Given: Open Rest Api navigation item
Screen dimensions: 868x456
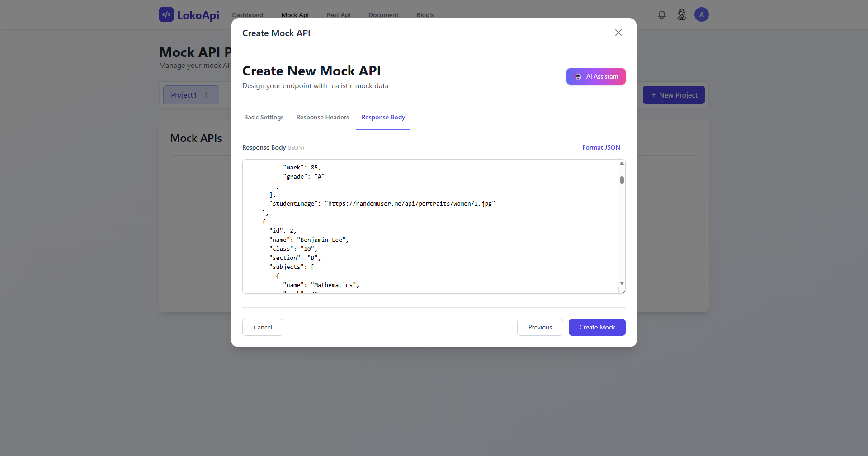Looking at the screenshot, I should pos(339,15).
